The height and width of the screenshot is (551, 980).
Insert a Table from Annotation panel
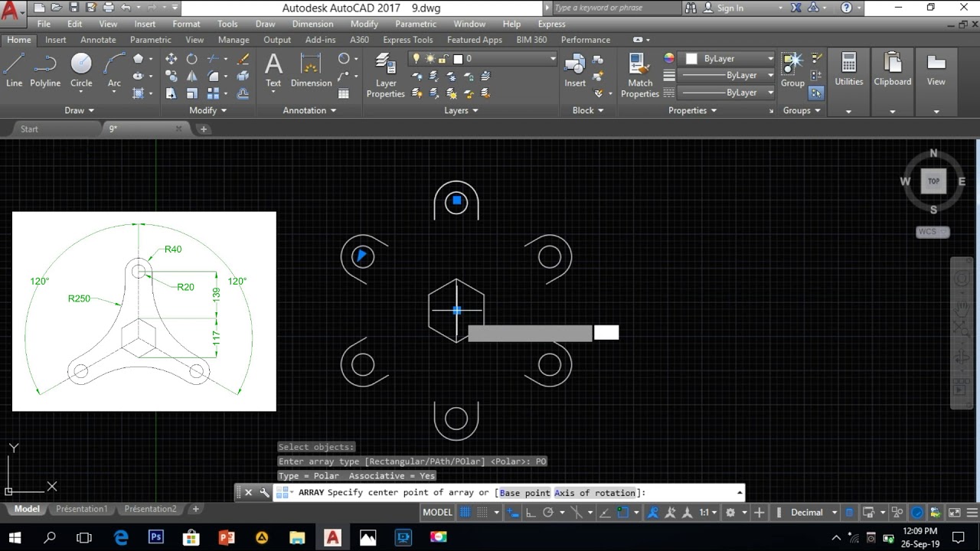(x=344, y=93)
